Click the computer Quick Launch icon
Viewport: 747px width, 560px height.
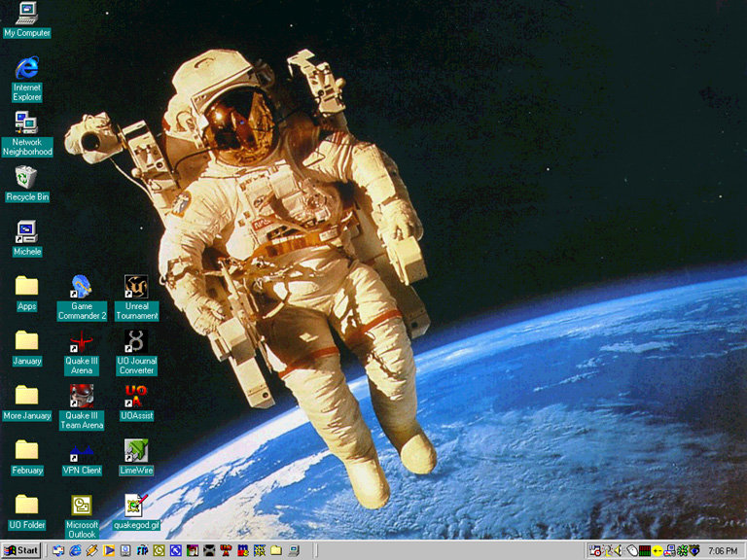point(294,550)
